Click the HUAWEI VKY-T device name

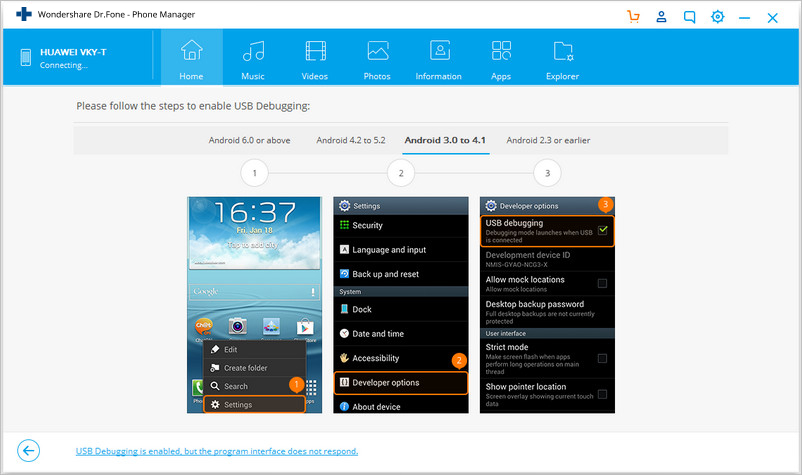[73, 52]
